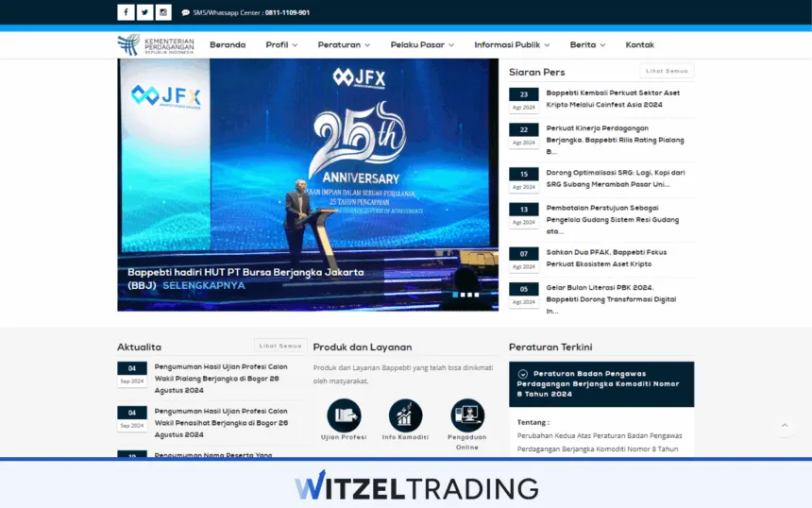Screen dimensions: 812x508
Task: Click the 23 Agt 2024 date badge
Action: point(524,100)
